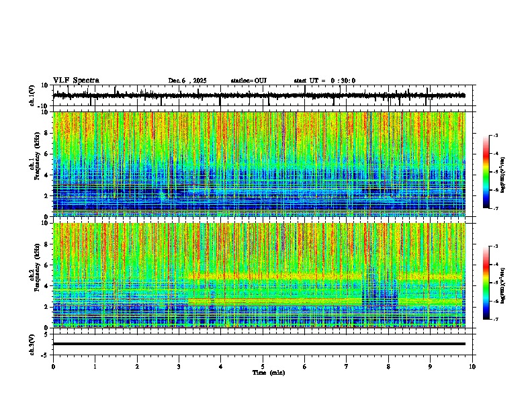This screenshot has height=411, width=532.
Task: Click inside the ch.1 spectrogram plot
Action: 259,164
